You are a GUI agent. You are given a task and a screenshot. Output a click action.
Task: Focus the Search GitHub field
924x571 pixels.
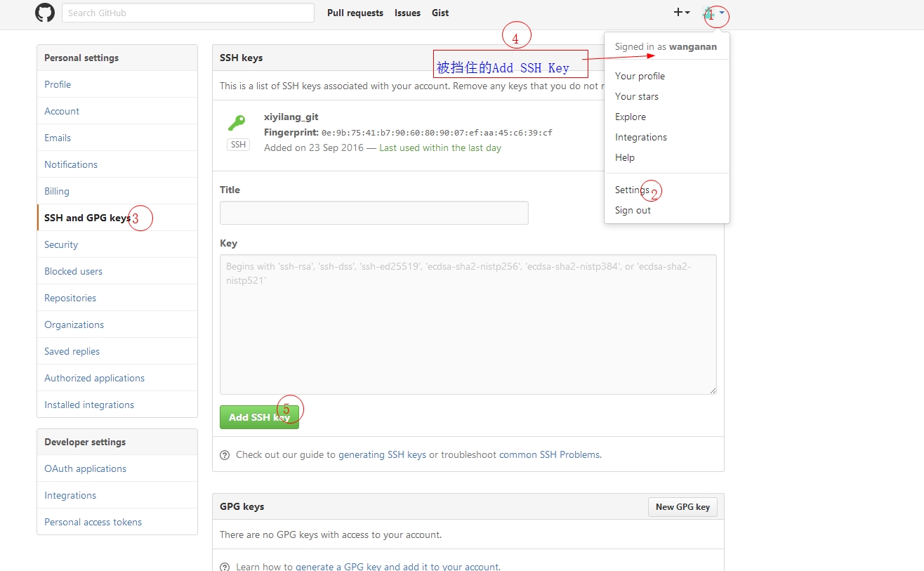coord(188,13)
